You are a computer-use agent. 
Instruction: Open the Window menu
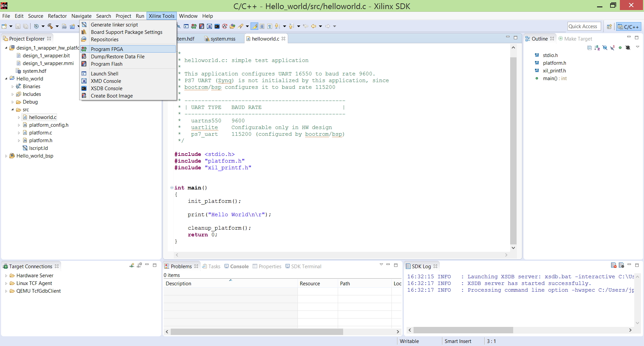(188, 16)
